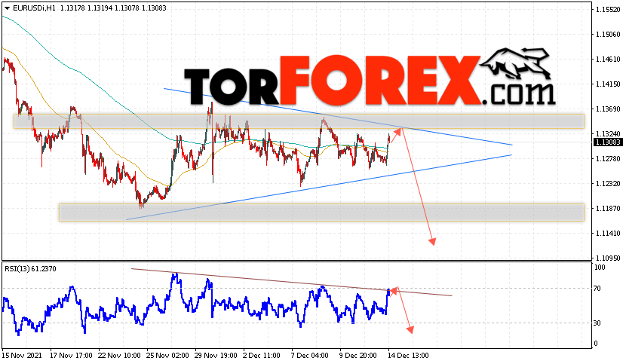Click the current price tag 1.13083 on axis
This screenshot has width=626, height=364.
[x=608, y=142]
